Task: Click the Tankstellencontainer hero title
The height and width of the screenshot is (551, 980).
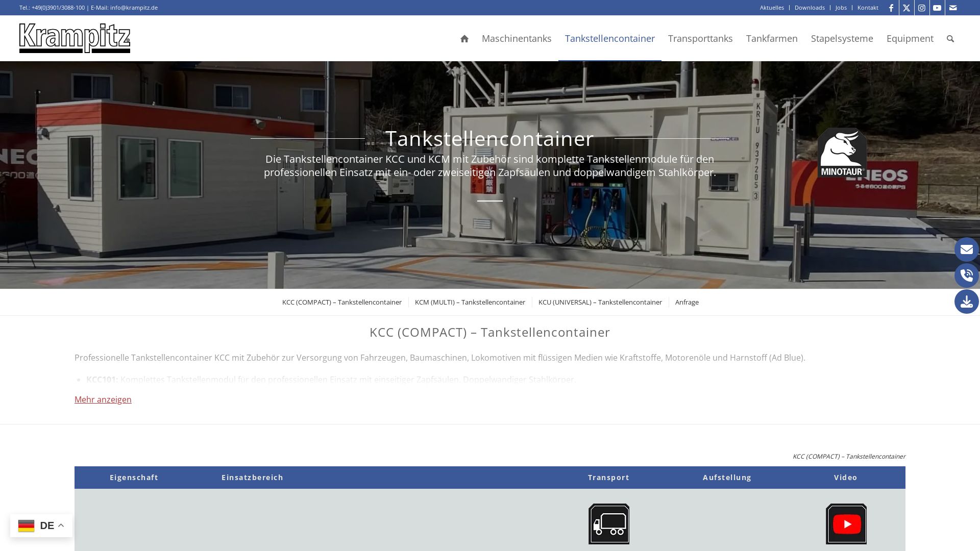Action: click(489, 138)
